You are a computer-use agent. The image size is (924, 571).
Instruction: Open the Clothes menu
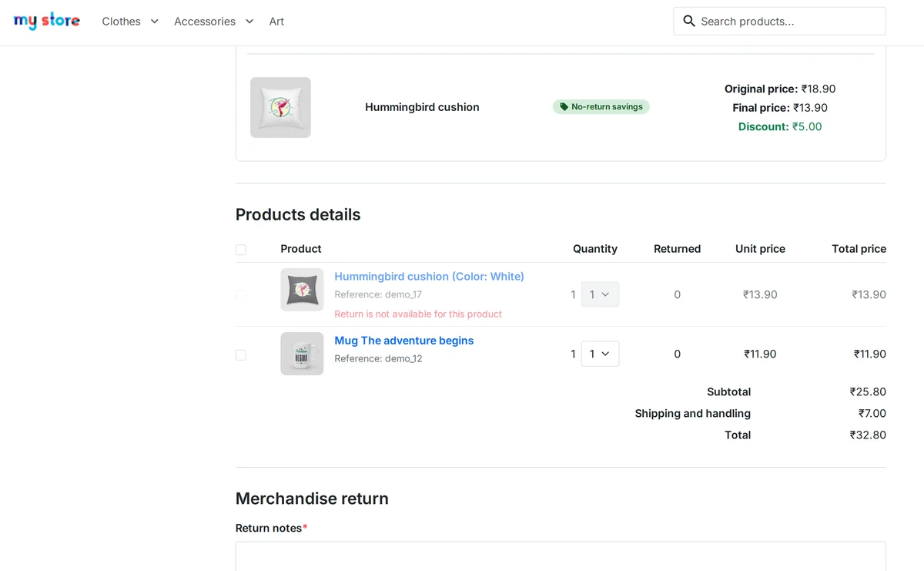[x=121, y=22]
